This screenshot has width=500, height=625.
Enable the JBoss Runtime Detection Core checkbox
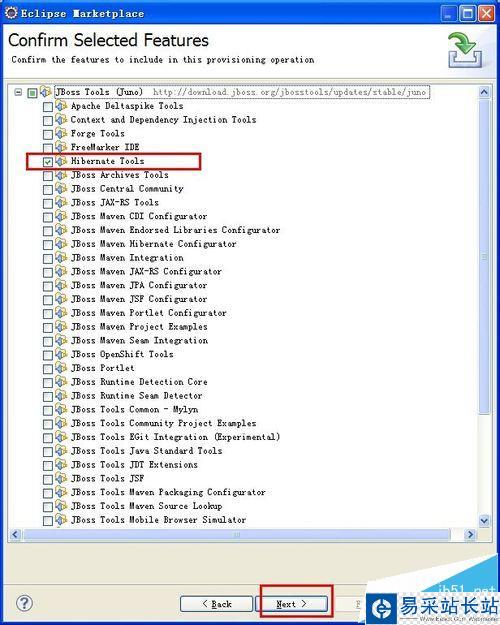tap(48, 383)
